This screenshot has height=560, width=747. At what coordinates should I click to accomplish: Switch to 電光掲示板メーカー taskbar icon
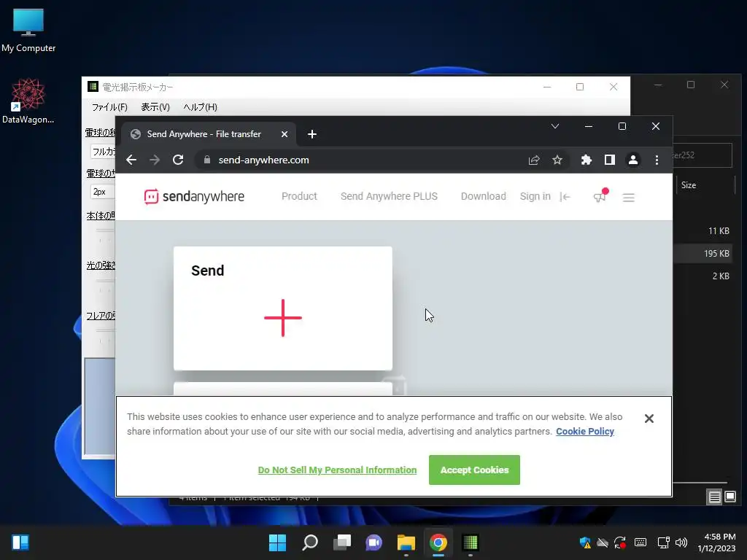point(471,542)
